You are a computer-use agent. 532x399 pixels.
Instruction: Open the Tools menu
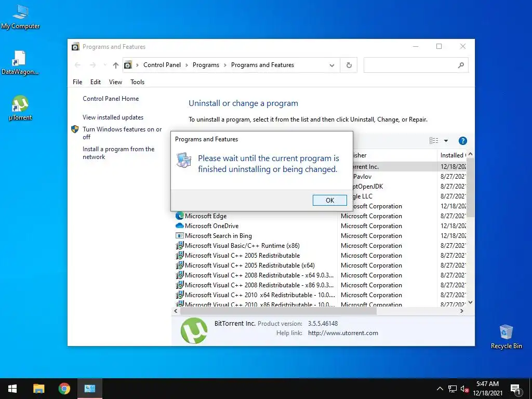pos(137,82)
